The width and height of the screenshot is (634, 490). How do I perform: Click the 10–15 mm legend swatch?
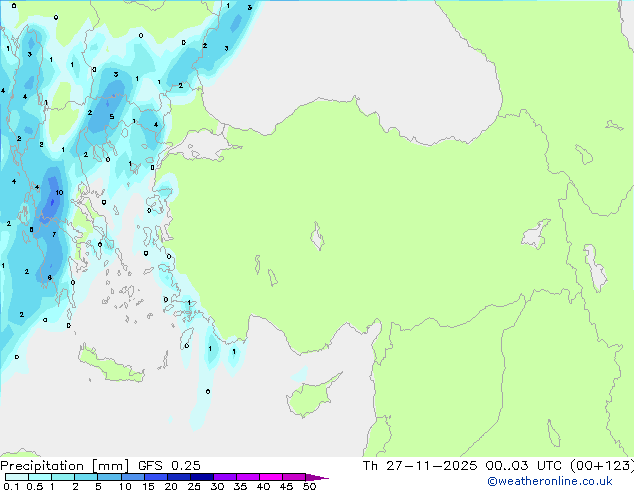pos(132,477)
